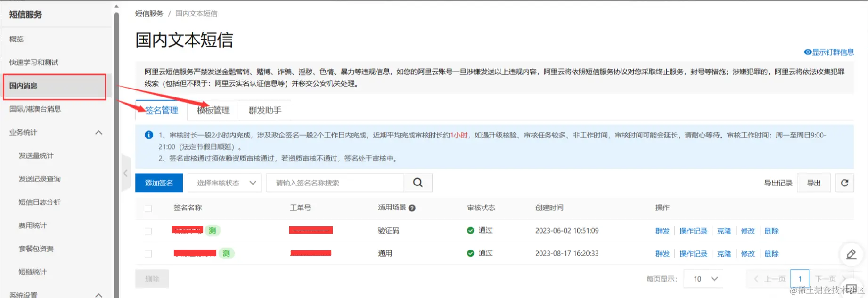Screen dimensions: 868x298
Task: Click page number 1 in pagination
Action: click(800, 279)
